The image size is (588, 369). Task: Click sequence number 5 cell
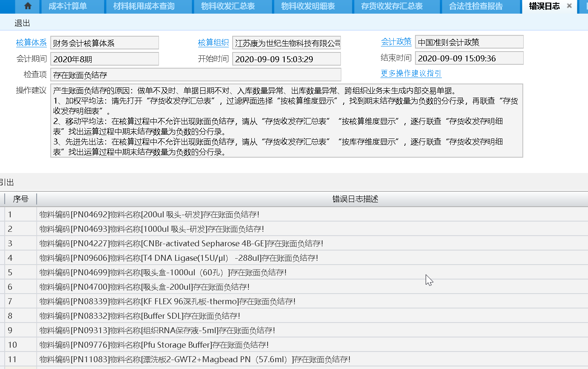click(x=20, y=272)
